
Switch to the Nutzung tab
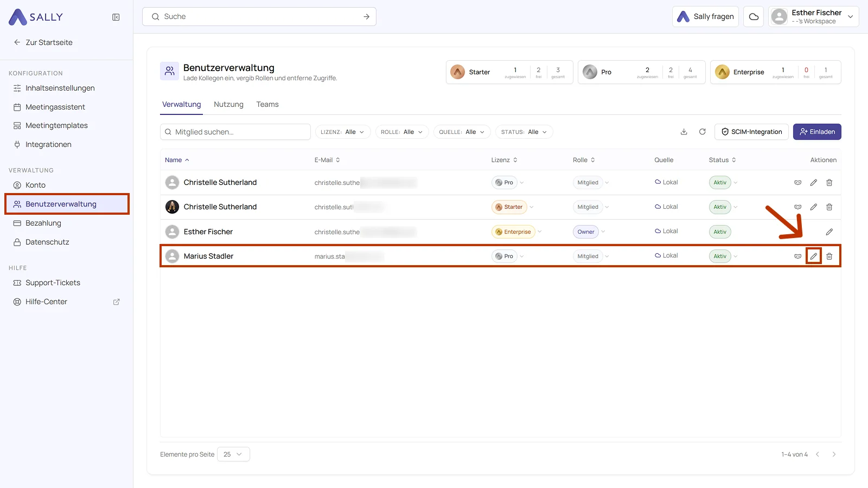click(x=228, y=104)
